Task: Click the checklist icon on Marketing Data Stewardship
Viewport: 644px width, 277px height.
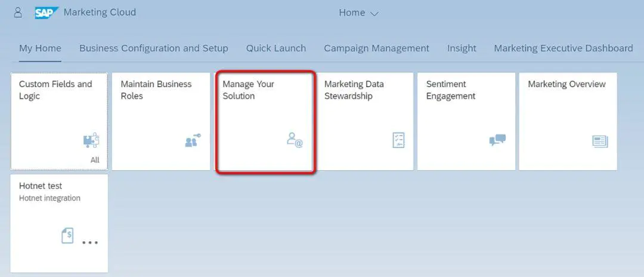Action: click(x=398, y=140)
